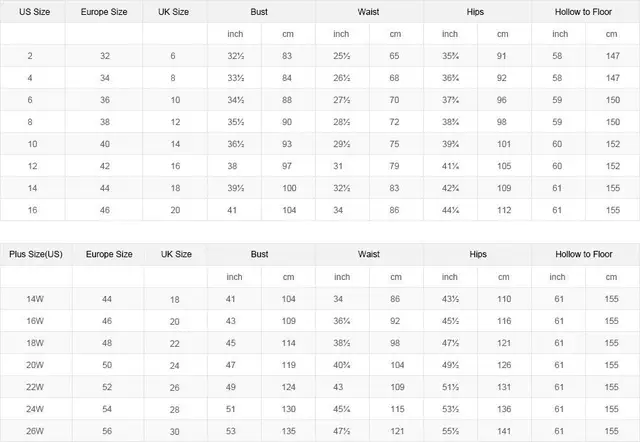
Task: Select the Plus Size(US) header cell
Action: click(36, 254)
